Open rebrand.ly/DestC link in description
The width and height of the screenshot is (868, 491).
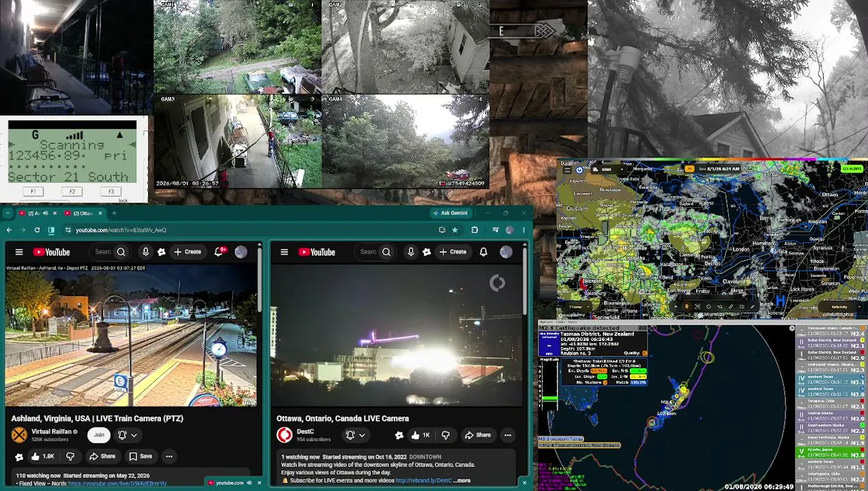pos(424,481)
